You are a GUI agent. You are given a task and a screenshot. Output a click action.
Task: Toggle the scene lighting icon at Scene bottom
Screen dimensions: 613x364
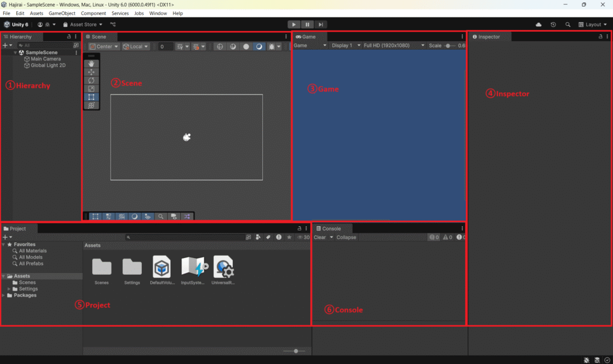[x=135, y=216]
